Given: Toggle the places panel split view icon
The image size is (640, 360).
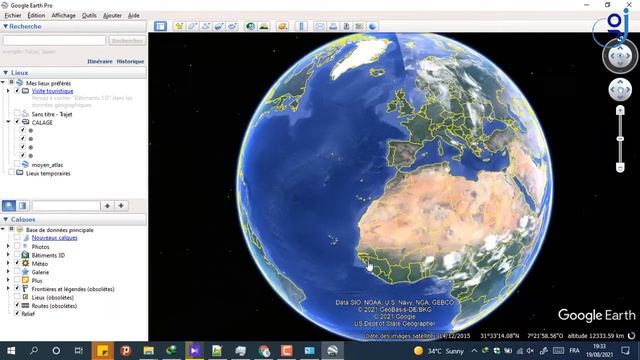Looking at the screenshot, I should 23,206.
